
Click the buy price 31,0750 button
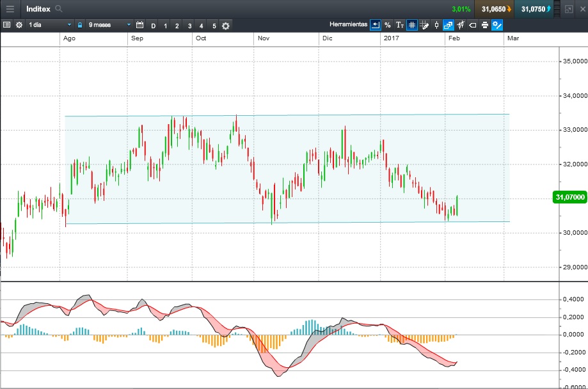point(534,9)
